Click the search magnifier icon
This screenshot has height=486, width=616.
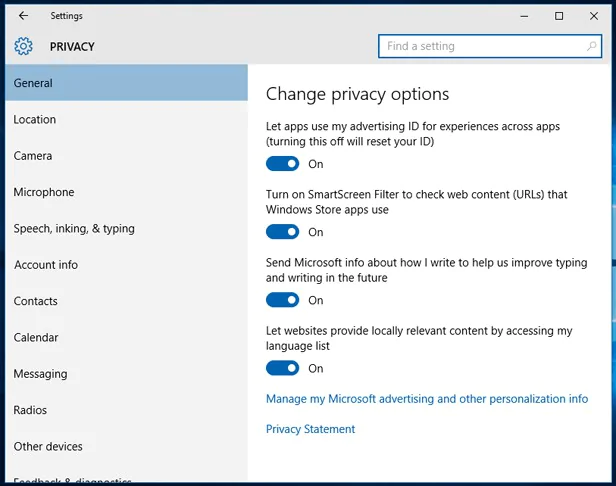(592, 46)
